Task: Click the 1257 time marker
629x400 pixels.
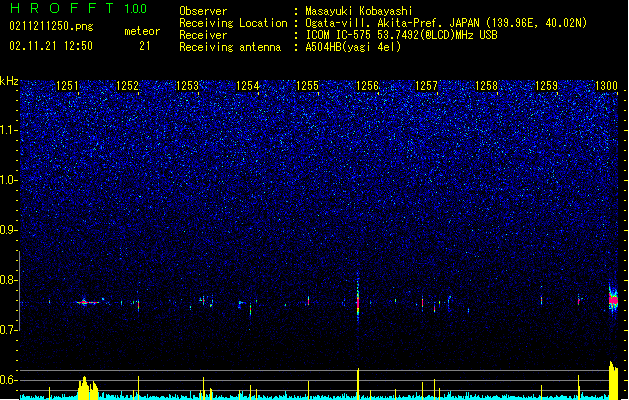Action: (426, 86)
